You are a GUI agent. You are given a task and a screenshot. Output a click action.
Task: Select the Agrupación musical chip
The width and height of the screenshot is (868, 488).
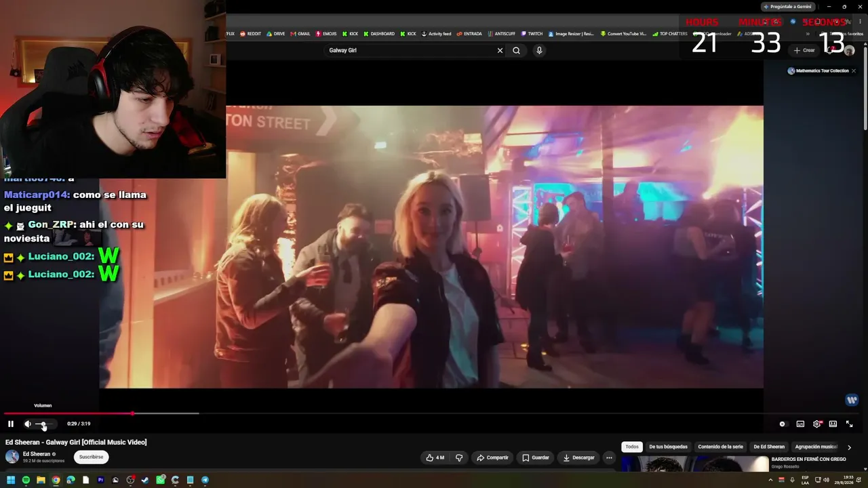click(x=816, y=447)
